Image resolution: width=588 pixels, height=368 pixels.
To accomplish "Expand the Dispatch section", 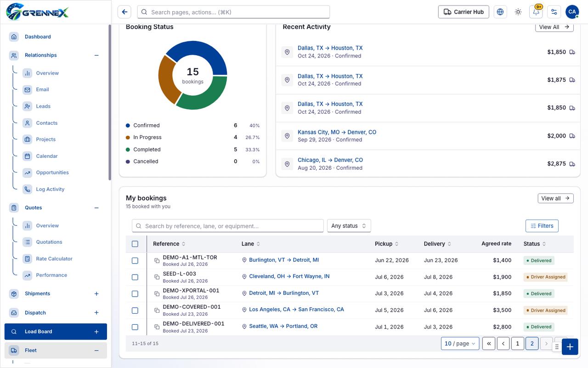I will tap(96, 313).
